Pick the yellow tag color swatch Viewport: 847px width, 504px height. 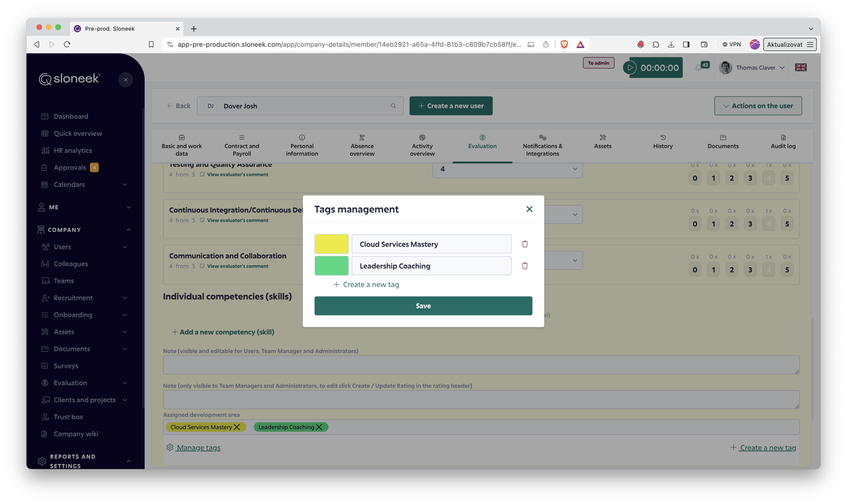[331, 244]
